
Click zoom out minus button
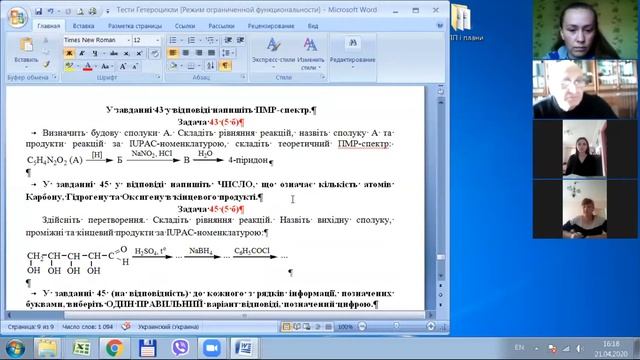(362, 327)
